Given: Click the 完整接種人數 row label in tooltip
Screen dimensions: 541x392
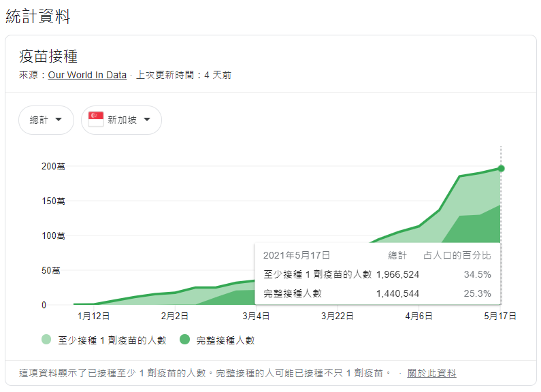Looking at the screenshot, I should pyautogui.click(x=293, y=293).
